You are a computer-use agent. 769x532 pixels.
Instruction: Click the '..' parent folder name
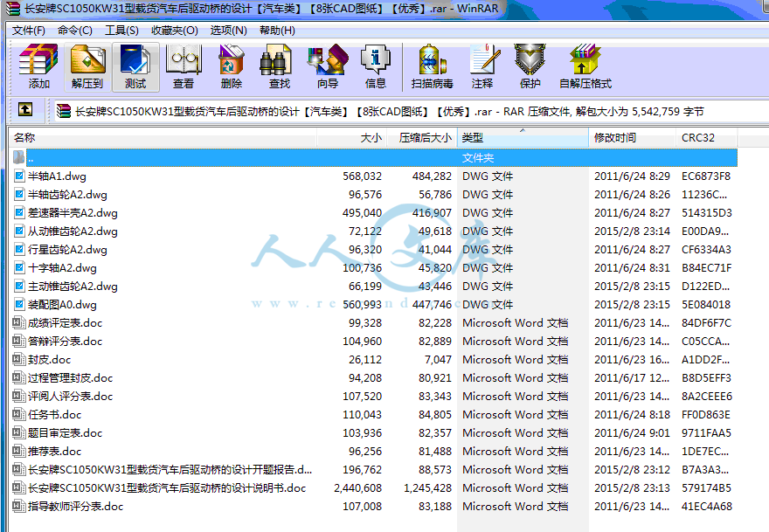31,158
